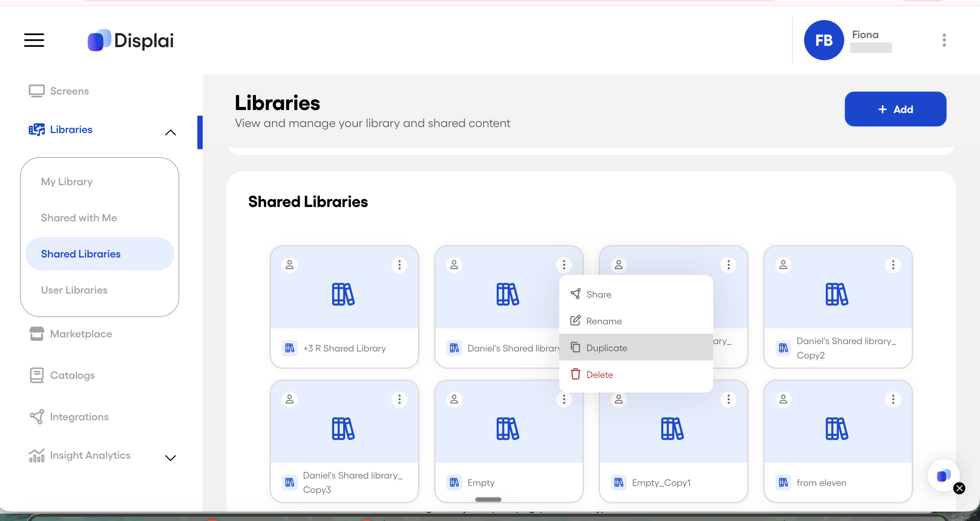Choose Duplicate from the context menu

[x=636, y=347]
